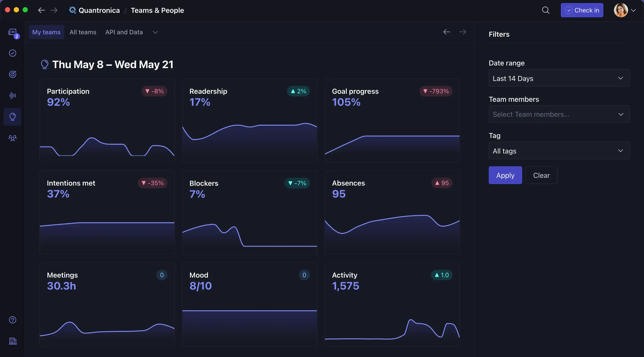Switch to the API and Data tab
644x357 pixels.
coord(124,32)
